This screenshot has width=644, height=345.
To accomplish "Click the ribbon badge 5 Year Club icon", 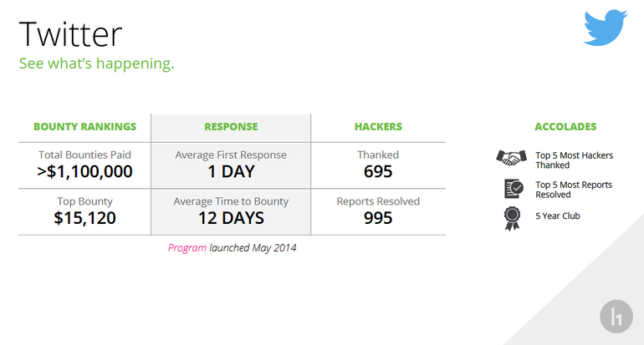I will click(512, 218).
